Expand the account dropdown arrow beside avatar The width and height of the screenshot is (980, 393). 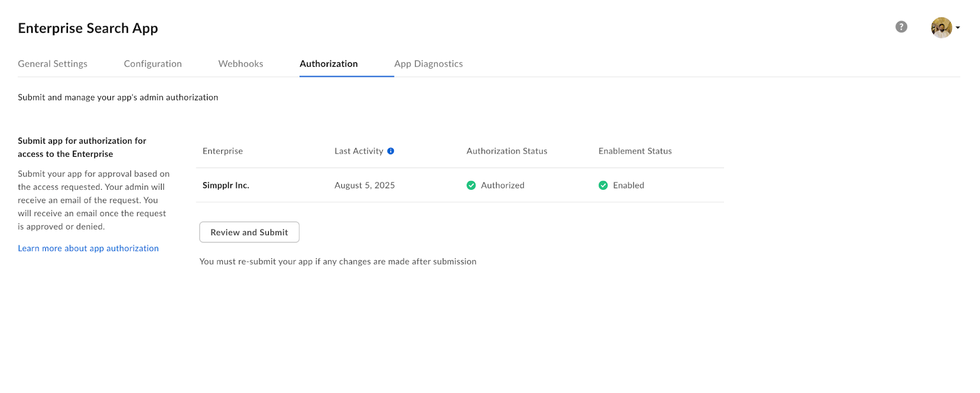point(958,28)
